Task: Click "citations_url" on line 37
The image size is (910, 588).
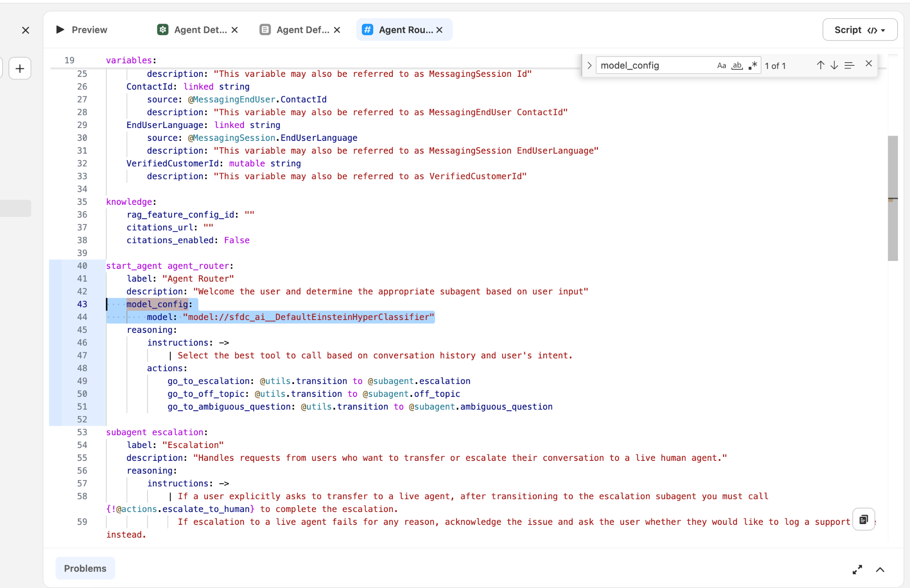Action: [x=160, y=228]
